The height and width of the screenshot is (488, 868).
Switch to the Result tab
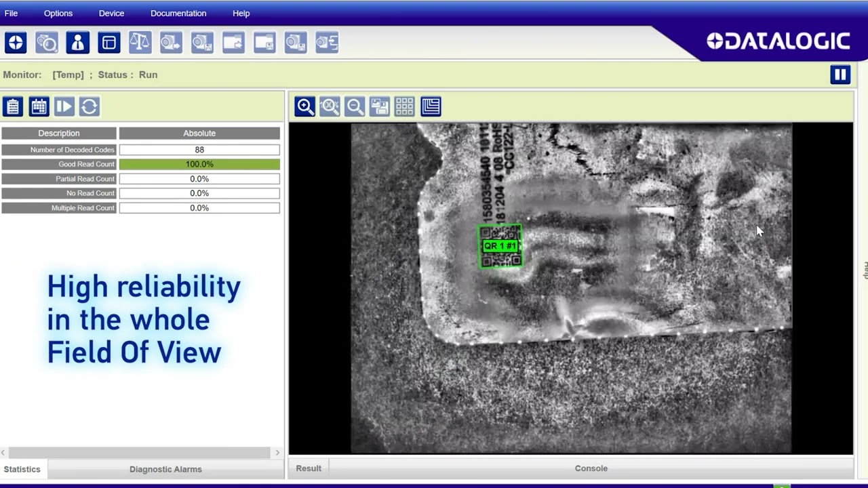[309, 468]
